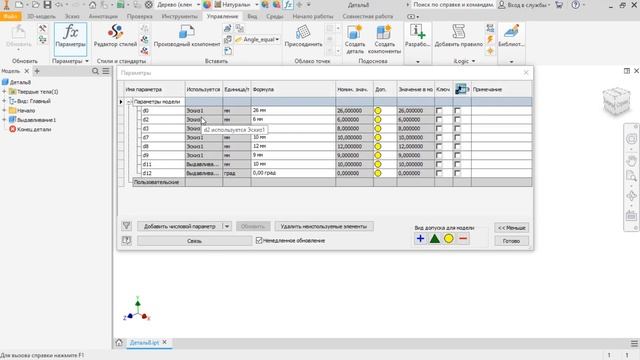Open the Дерево (клен) material dropdown
This screenshot has height=360, width=640.
(198, 5)
